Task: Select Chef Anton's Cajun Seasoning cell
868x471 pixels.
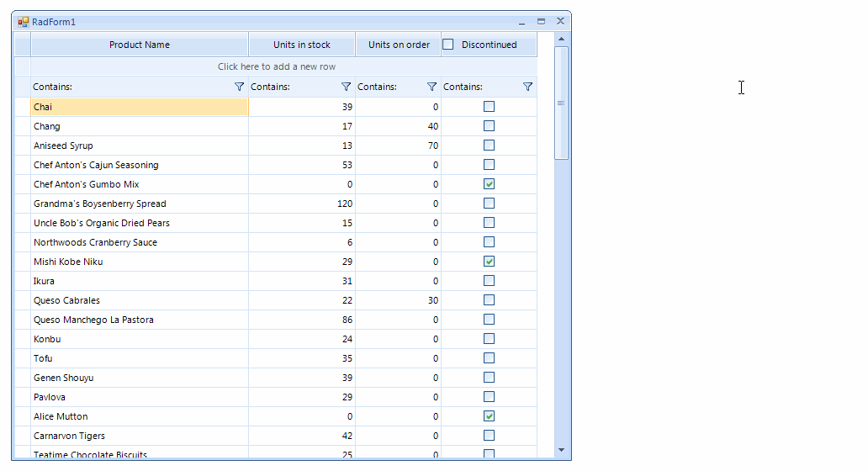Action: tap(140, 165)
